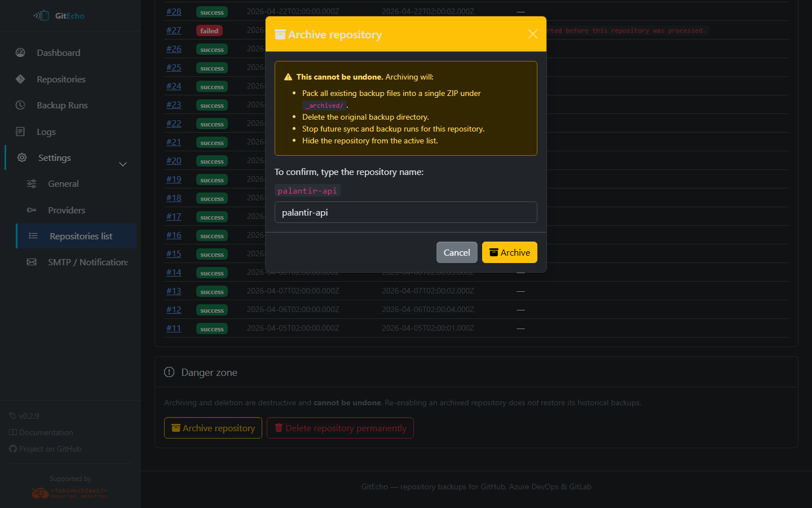
Task: Open SMTP / Notifications settings
Action: point(87,262)
